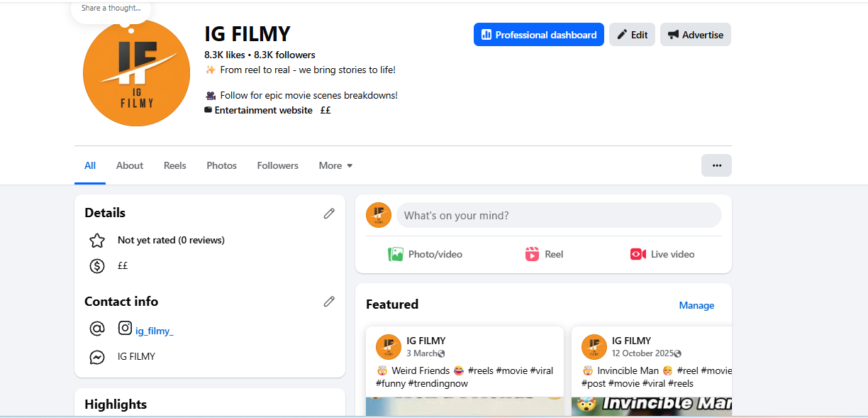Open the three-dots page options menu
Image resolution: width=868 pixels, height=418 pixels.
(716, 165)
